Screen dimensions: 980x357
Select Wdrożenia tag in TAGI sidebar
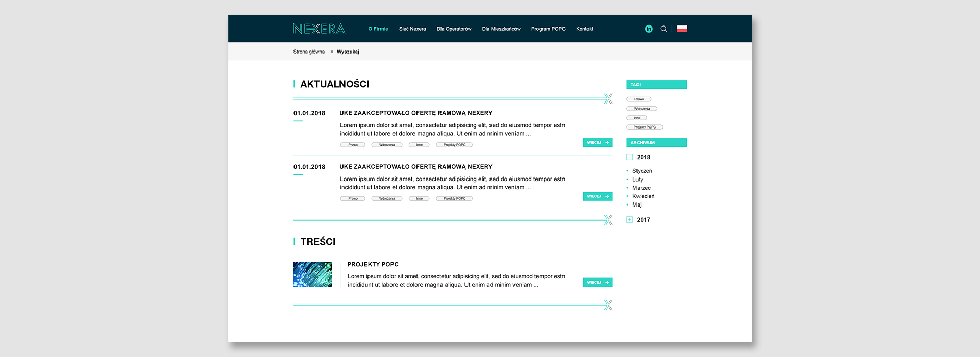pyautogui.click(x=642, y=109)
